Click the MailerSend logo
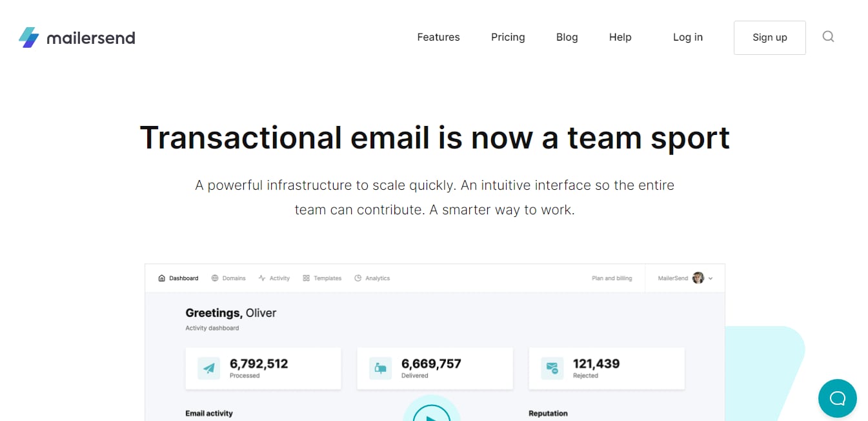This screenshot has width=868, height=421. (x=77, y=37)
